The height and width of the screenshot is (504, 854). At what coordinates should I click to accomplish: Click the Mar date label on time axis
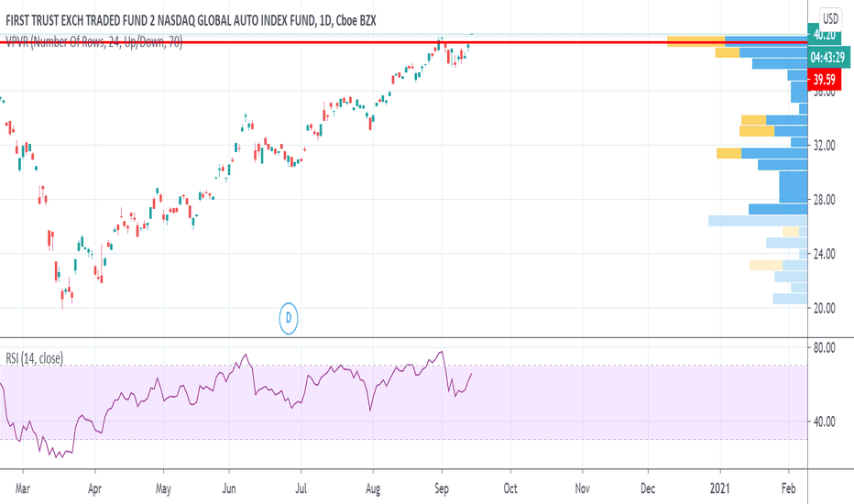23,488
